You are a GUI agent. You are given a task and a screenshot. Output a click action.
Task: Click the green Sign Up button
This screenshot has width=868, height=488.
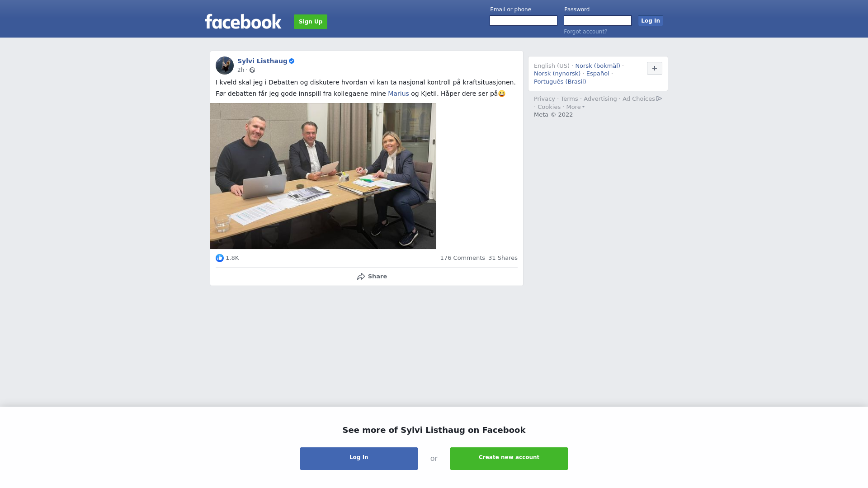pos(311,22)
